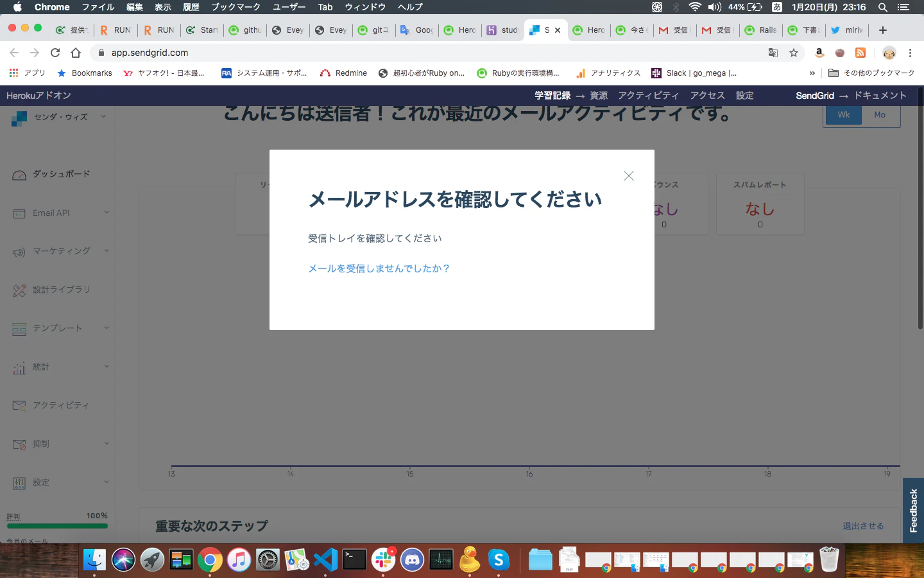The height and width of the screenshot is (578, 924).
Task: Open Visual Studio Code from the Dock
Action: pos(325,560)
